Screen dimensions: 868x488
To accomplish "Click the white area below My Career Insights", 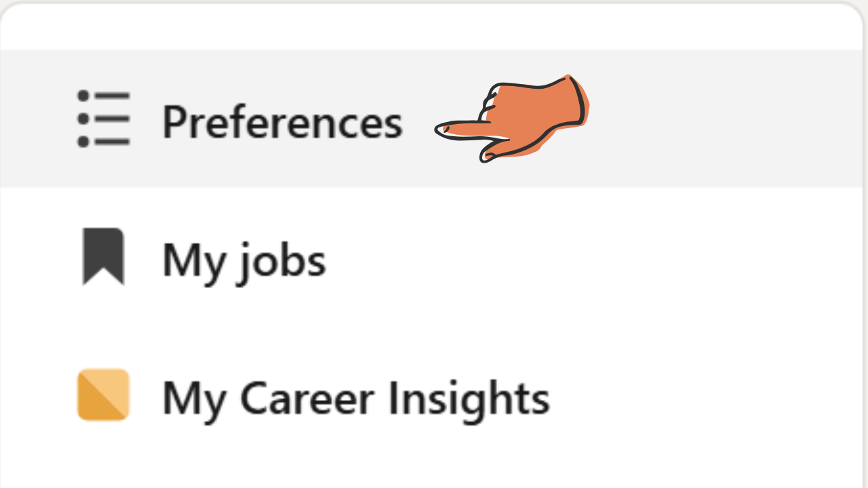I will pyautogui.click(x=434, y=461).
